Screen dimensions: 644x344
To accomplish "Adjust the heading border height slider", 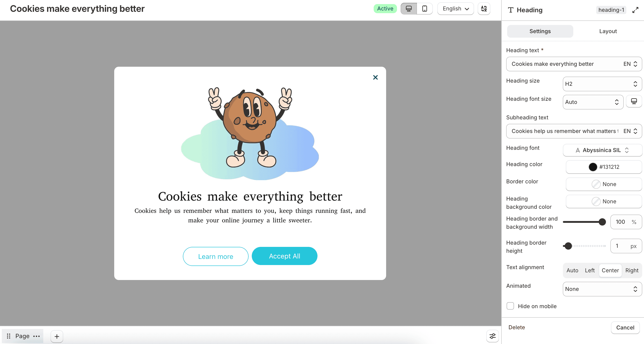I will 584,246.
